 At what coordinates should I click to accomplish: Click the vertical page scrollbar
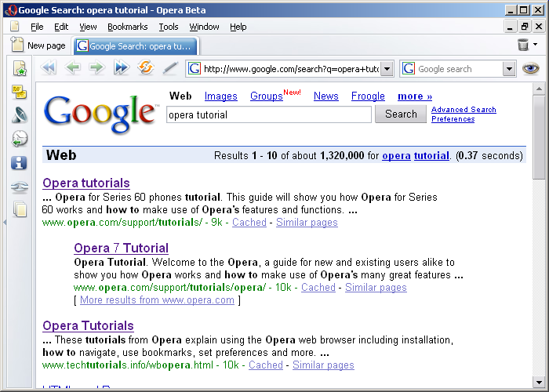(539, 235)
